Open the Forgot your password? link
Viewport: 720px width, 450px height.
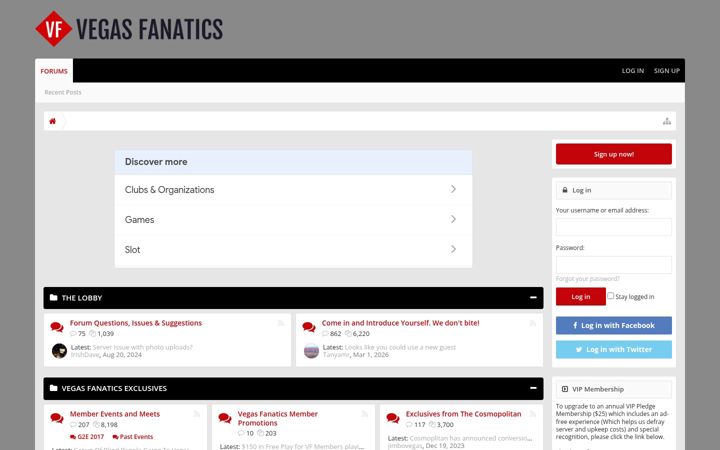588,279
